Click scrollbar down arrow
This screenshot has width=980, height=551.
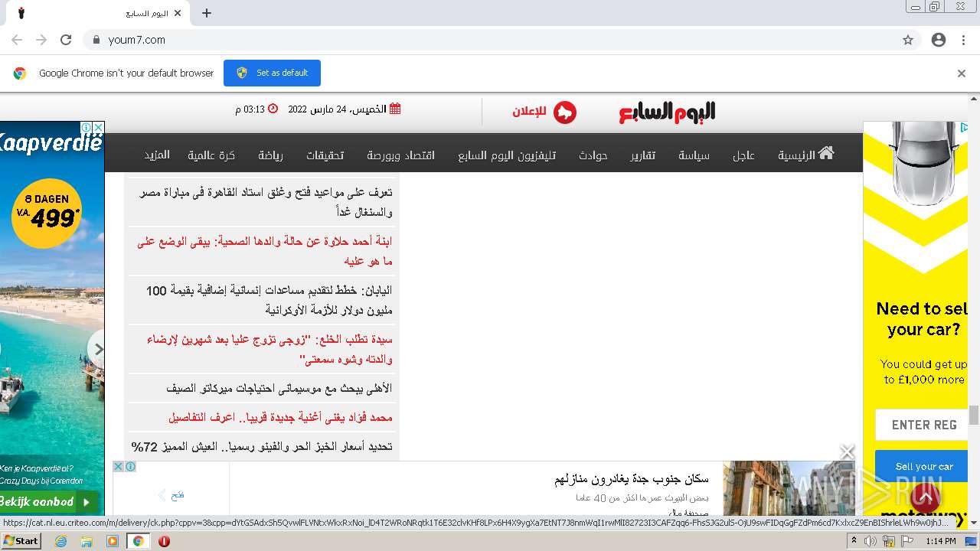point(974,522)
